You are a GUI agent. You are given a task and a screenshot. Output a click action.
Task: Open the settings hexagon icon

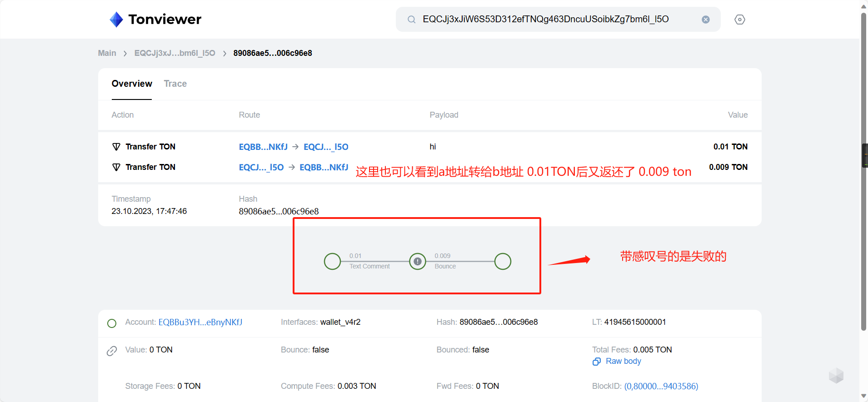click(739, 20)
